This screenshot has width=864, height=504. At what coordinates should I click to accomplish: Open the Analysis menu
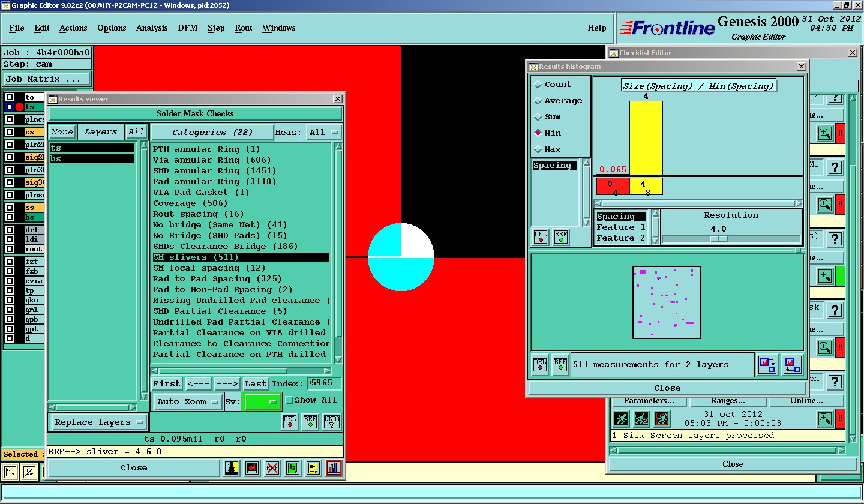click(152, 28)
